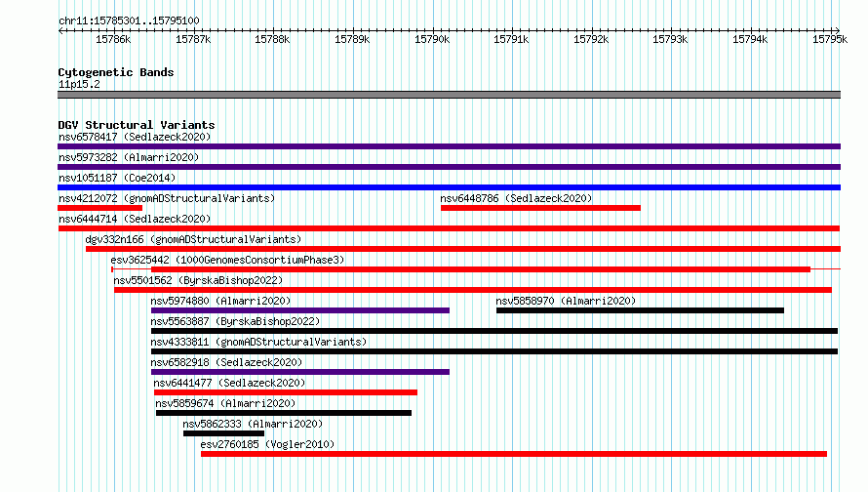Click the red bar for esv2760185

tap(514, 454)
